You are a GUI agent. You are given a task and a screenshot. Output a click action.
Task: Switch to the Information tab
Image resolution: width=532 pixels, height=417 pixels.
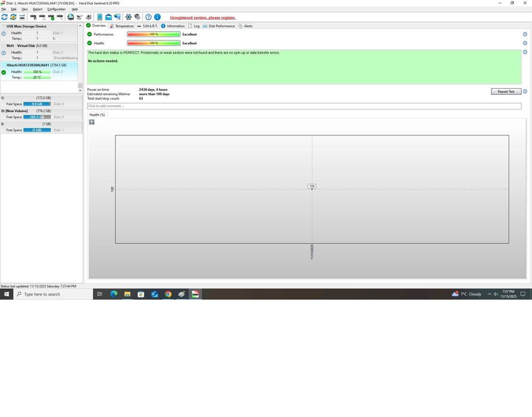tap(173, 26)
